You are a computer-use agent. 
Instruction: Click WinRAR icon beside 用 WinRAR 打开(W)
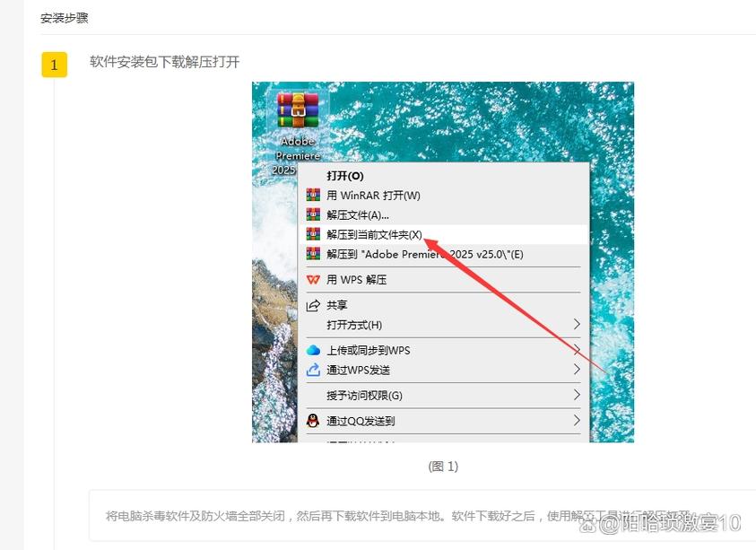pyautogui.click(x=313, y=195)
